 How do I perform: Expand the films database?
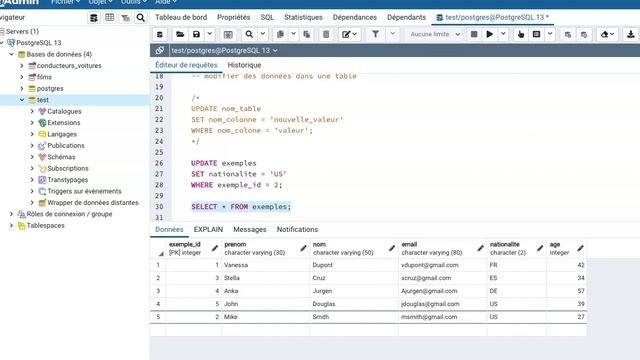[x=22, y=77]
